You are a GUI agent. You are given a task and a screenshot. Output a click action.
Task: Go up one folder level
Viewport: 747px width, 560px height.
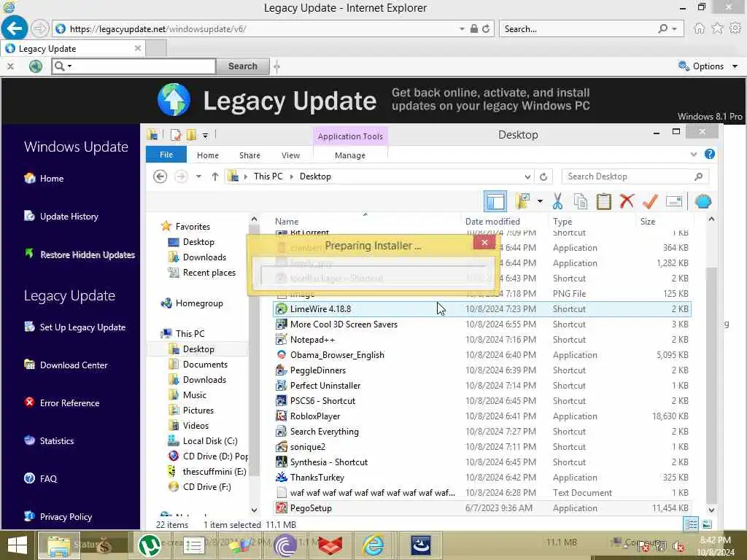pyautogui.click(x=215, y=176)
